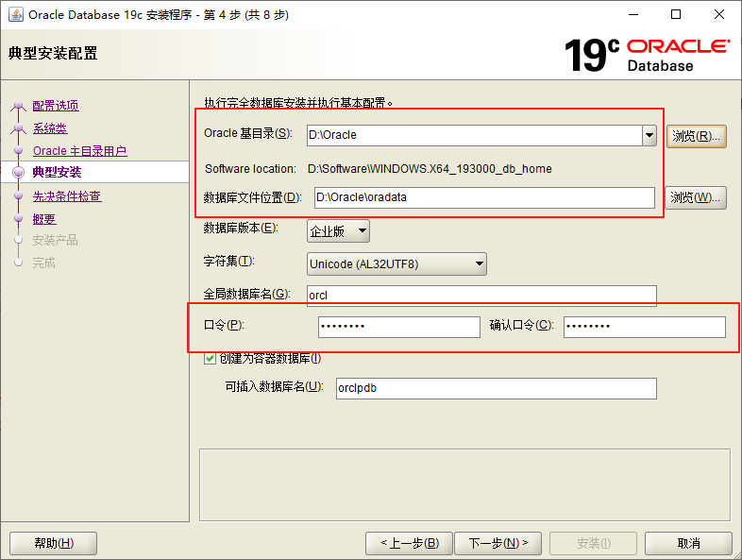
Task: Open the Oracle 主目录用户 step
Action: [79, 151]
